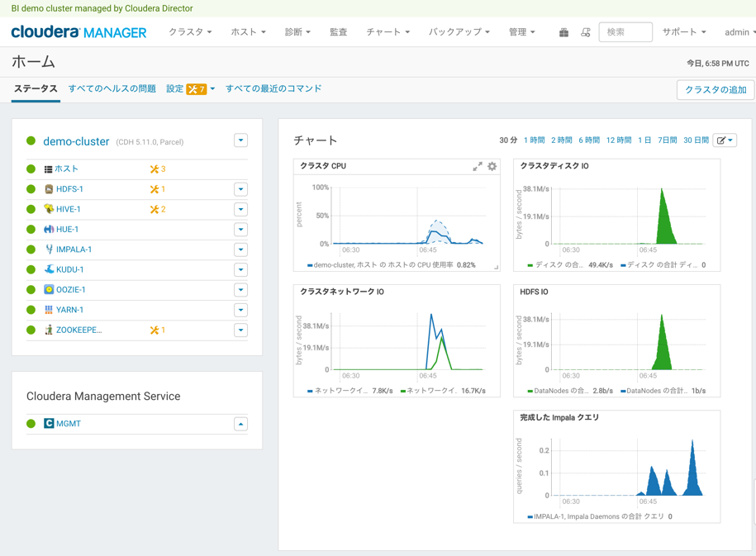Viewport: 756px width, 556px height.
Task: Open the Parcels gift icon in the toolbar
Action: click(563, 32)
